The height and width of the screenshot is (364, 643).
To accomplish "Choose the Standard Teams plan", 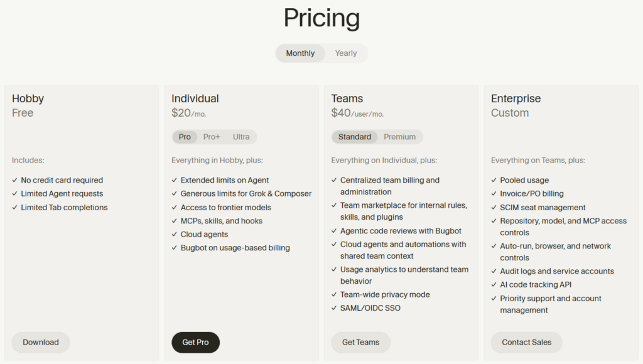I will click(355, 137).
